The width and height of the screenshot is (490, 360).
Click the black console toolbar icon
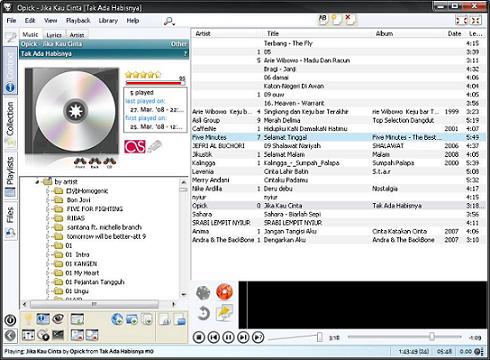pyautogui.click(x=58, y=335)
